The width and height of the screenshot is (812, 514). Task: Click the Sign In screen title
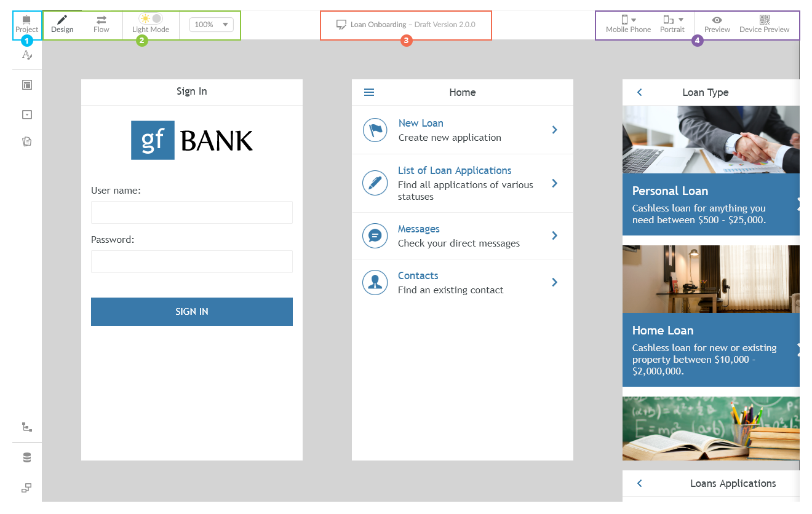(x=192, y=91)
